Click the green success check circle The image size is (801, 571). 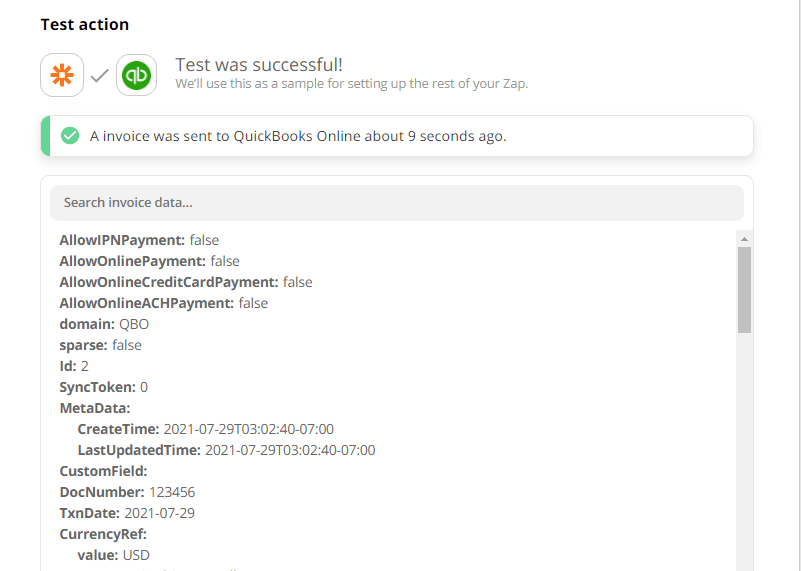69,136
